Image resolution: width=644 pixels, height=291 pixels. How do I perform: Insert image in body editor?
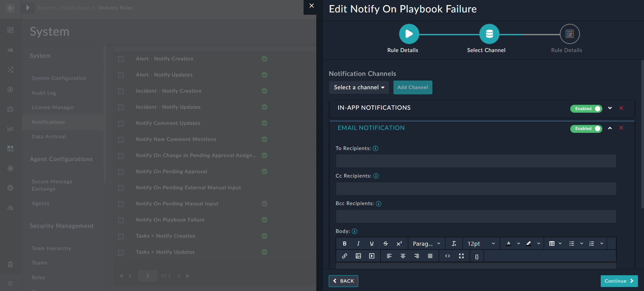[358, 256]
